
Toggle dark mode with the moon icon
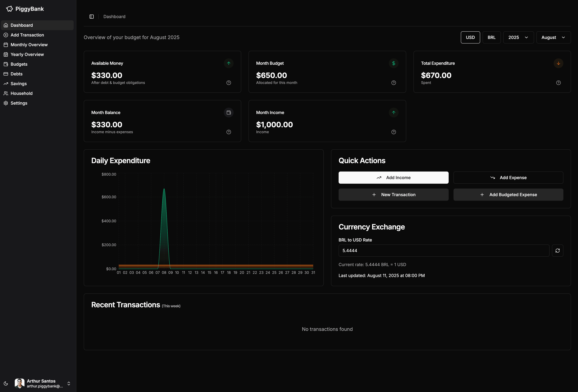tap(6, 383)
